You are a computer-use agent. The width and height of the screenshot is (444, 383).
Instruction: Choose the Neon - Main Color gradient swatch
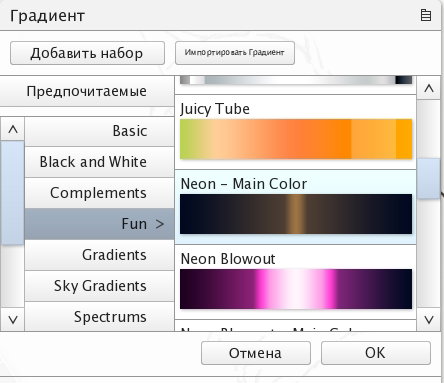[296, 214]
